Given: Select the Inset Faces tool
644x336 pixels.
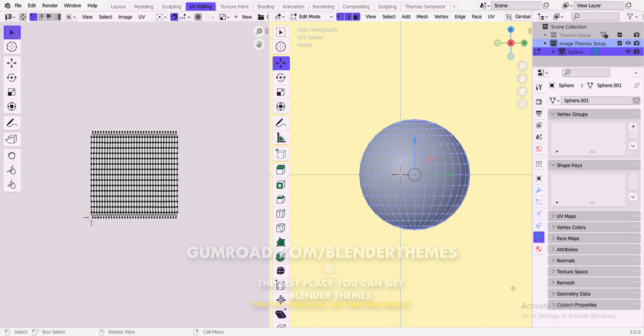Looking at the screenshot, I should [x=281, y=185].
